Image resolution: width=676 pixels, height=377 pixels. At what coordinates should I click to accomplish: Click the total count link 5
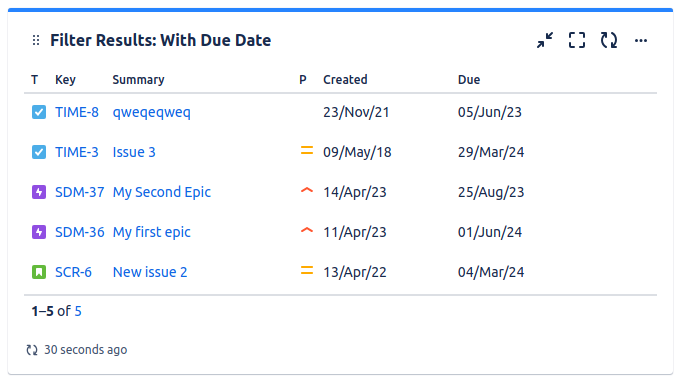click(x=78, y=311)
